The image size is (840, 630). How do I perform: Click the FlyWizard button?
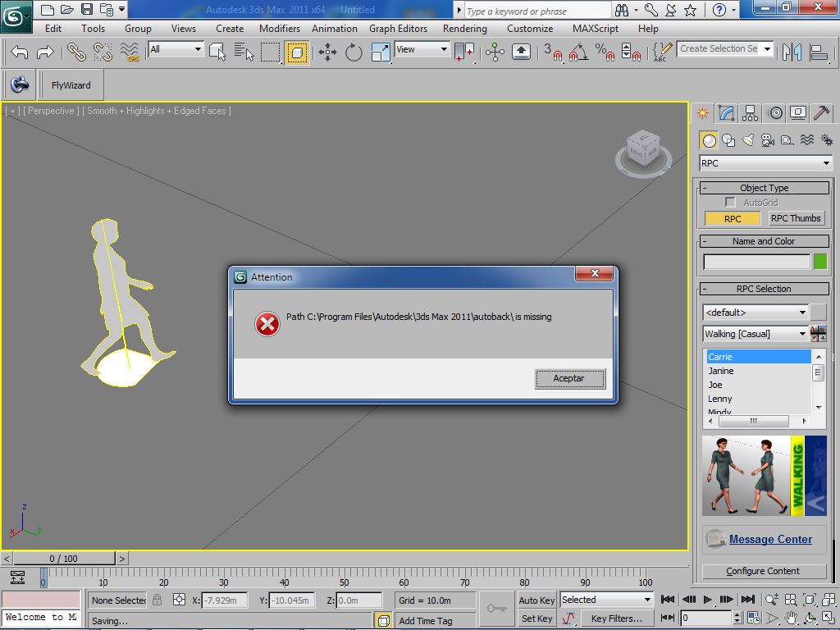tap(71, 85)
